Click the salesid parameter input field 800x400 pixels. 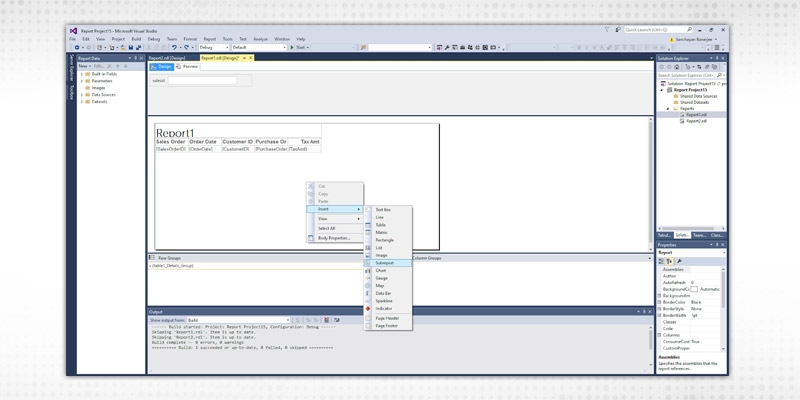(202, 80)
